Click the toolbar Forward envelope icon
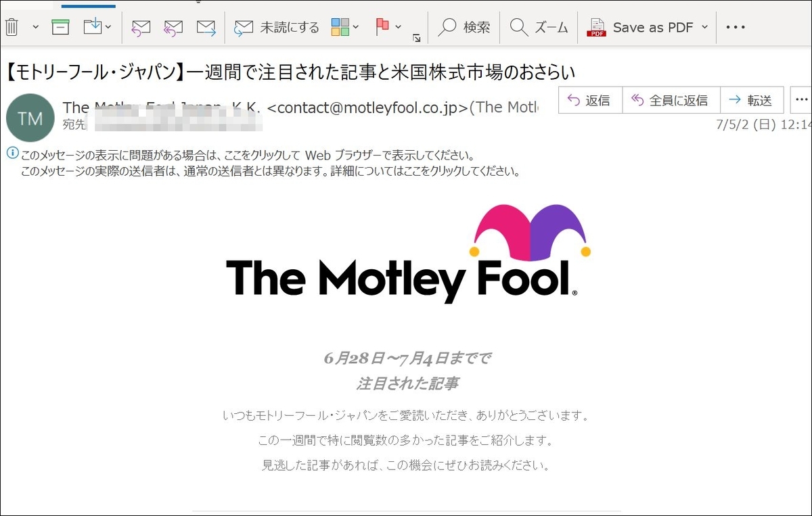 (x=206, y=28)
